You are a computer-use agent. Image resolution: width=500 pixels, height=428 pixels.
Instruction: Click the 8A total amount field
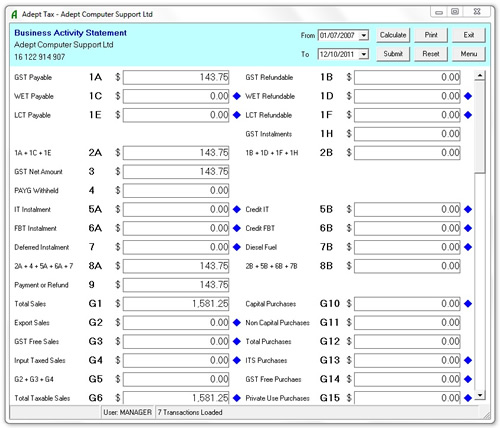tap(176, 266)
